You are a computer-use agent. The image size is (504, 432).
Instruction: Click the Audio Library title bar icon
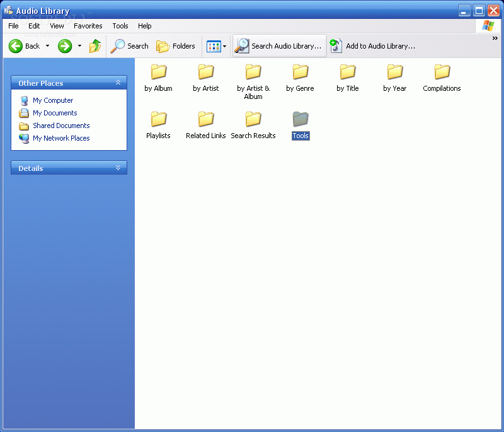(x=9, y=10)
